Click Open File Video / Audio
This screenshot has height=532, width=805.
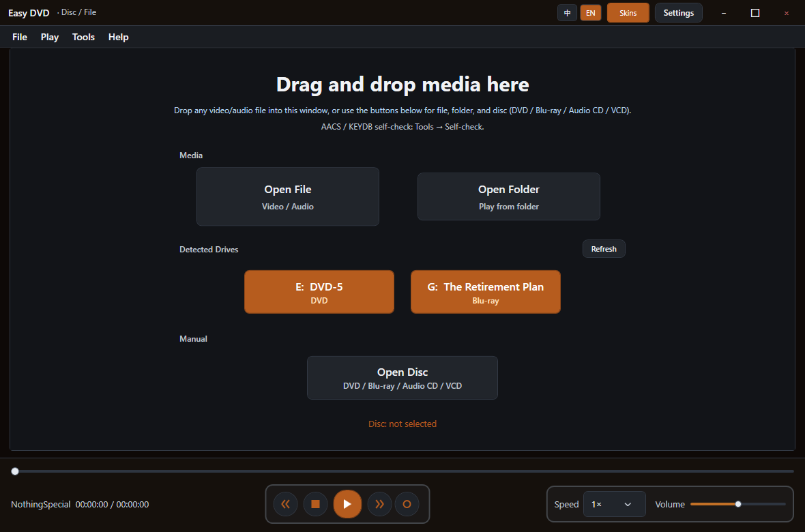(287, 196)
